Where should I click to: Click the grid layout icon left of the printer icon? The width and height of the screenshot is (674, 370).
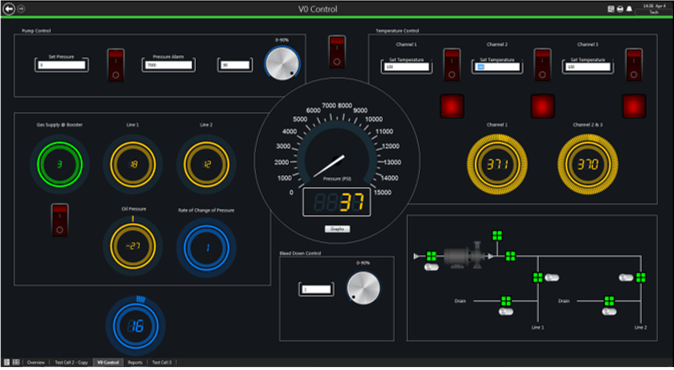611,9
